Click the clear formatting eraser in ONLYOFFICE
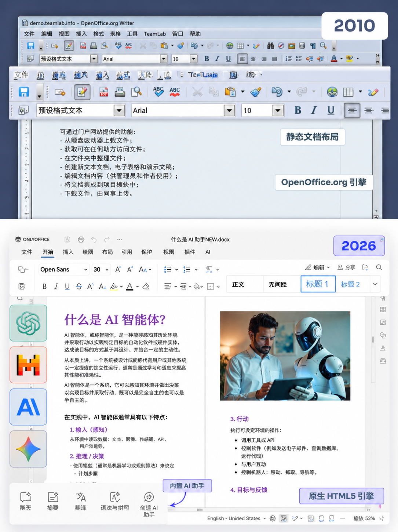 pyautogui.click(x=146, y=287)
